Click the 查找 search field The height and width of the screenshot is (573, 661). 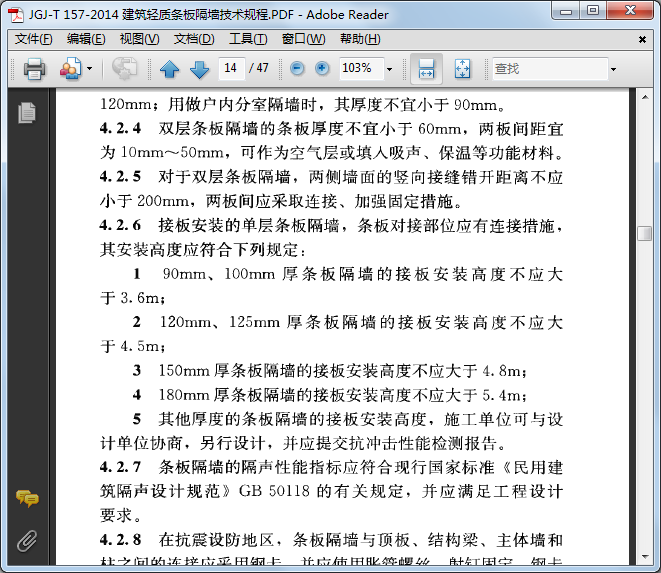pos(550,68)
